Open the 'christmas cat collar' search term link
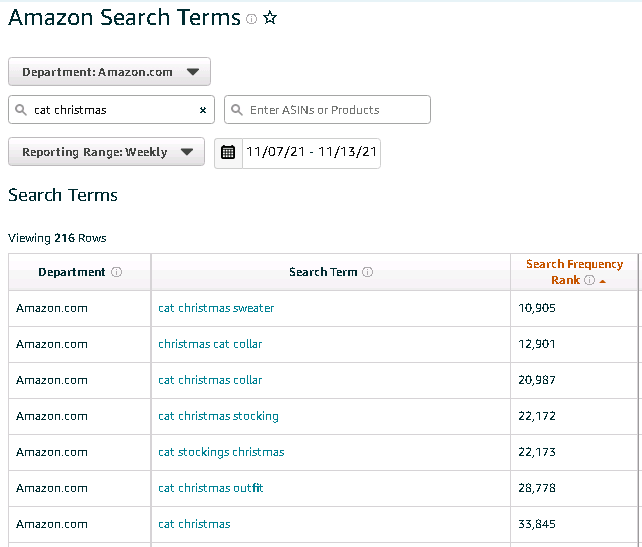This screenshot has width=642, height=547. [210, 344]
